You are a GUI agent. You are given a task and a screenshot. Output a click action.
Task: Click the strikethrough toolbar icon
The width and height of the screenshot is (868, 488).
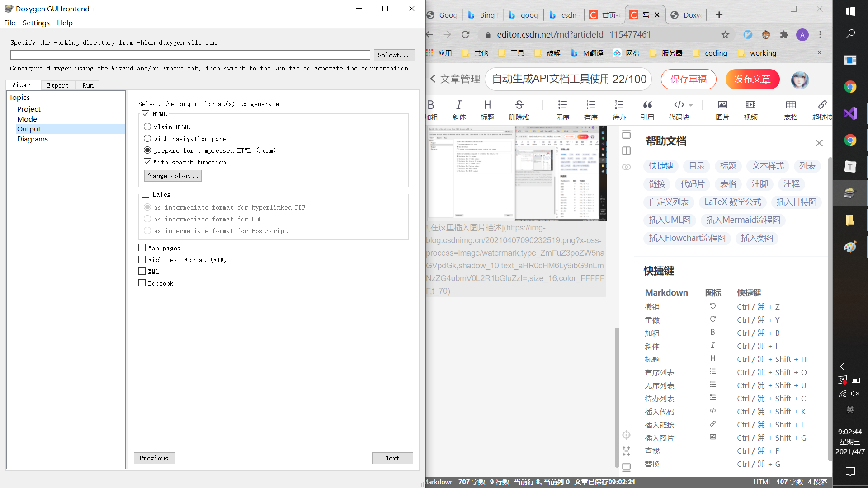pos(519,105)
